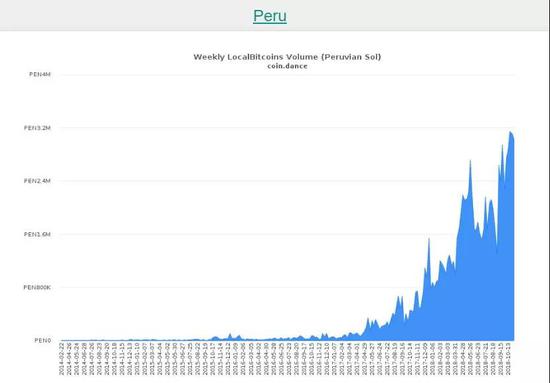Click the highest peak at chart's right end
The image size is (550, 383).
(511, 133)
